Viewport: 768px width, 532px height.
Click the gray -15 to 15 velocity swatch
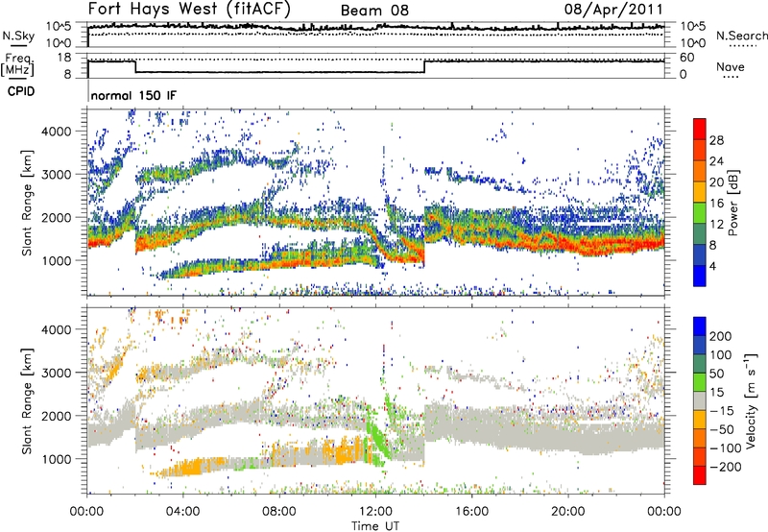click(x=700, y=400)
